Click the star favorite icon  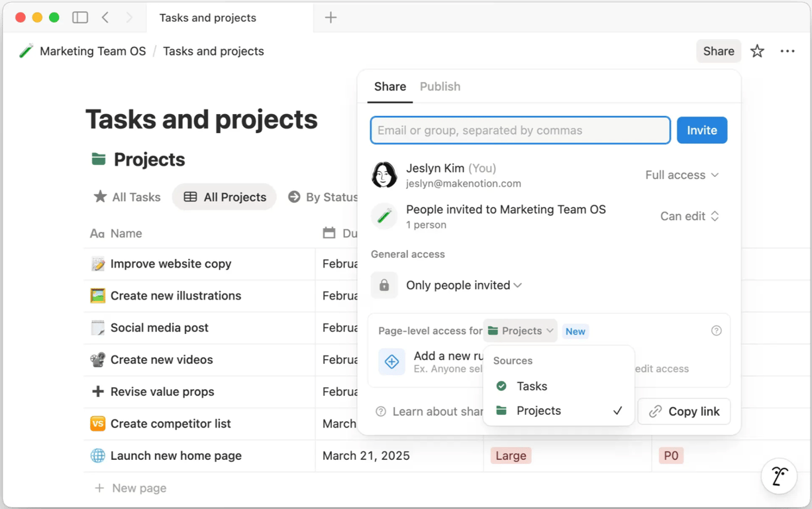tap(757, 51)
